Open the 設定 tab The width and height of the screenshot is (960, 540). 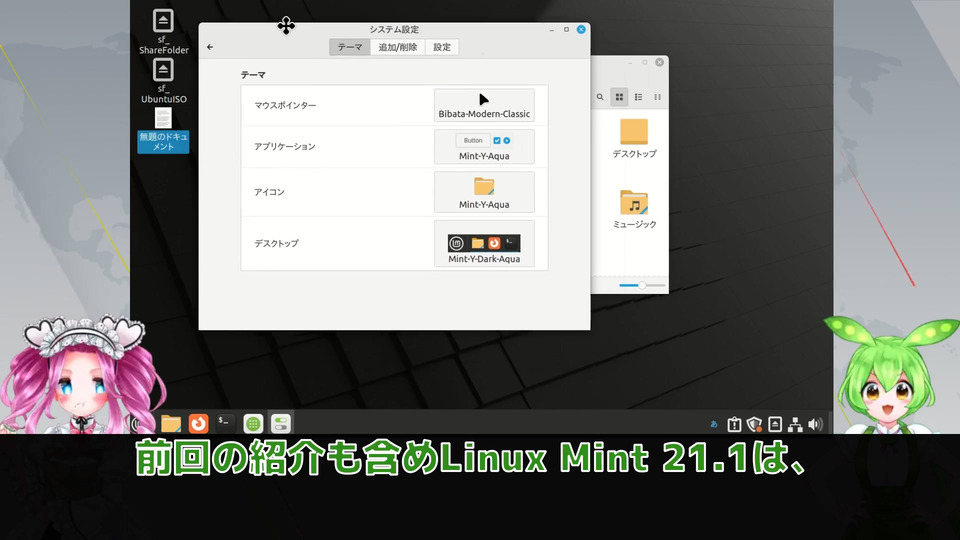click(x=441, y=47)
